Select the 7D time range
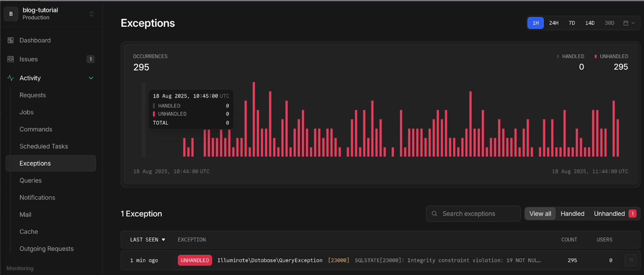 [x=572, y=23]
